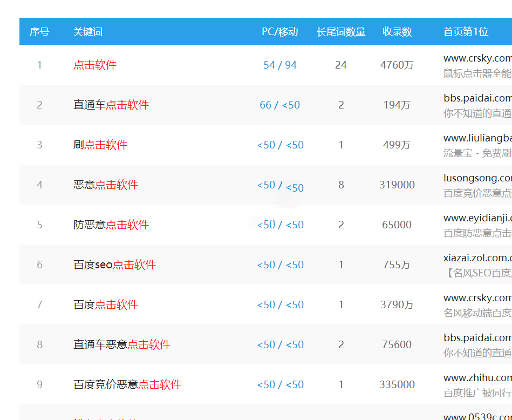Click the 755万 indexed count
512x420 pixels.
pyautogui.click(x=397, y=265)
